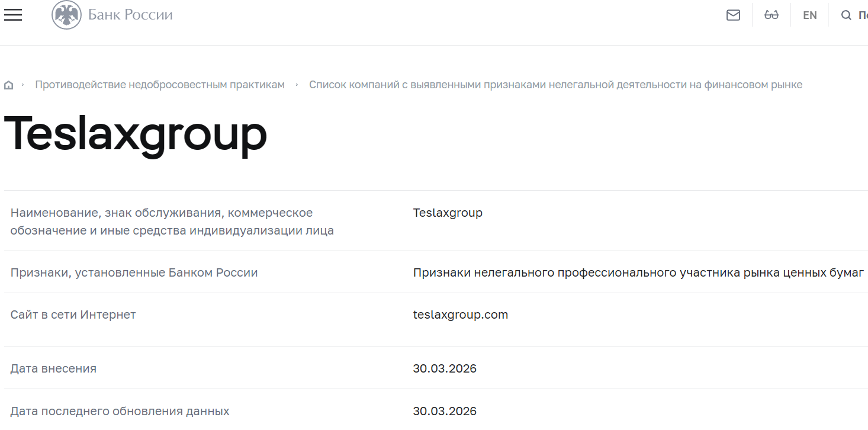Image resolution: width=868 pixels, height=430 pixels.
Task: Open the Список компаний breadcrumb entry
Action: [555, 84]
